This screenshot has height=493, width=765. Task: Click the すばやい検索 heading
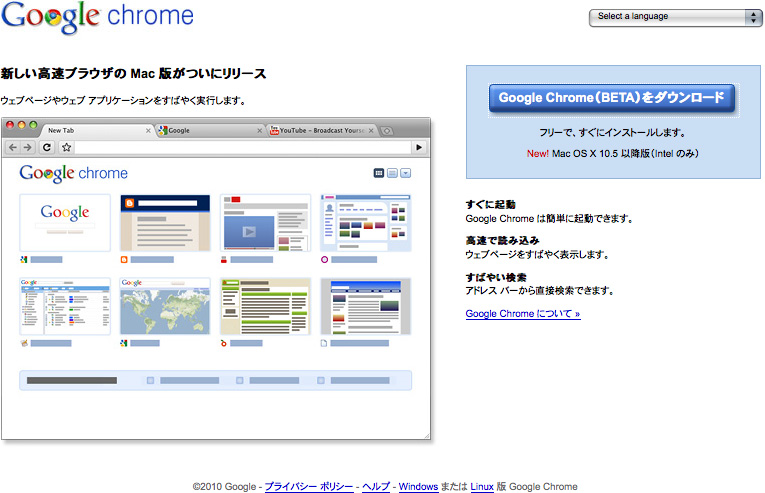[496, 277]
